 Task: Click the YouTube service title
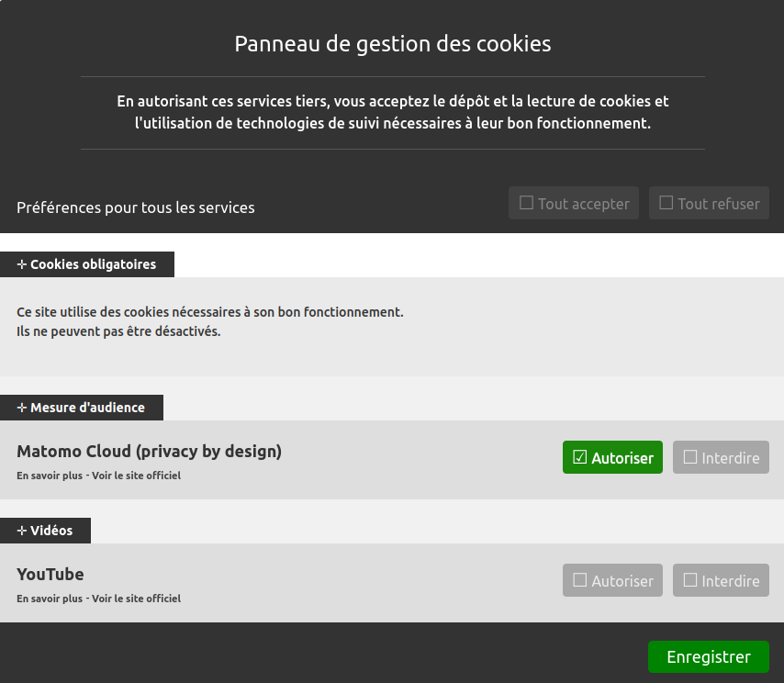click(x=50, y=574)
